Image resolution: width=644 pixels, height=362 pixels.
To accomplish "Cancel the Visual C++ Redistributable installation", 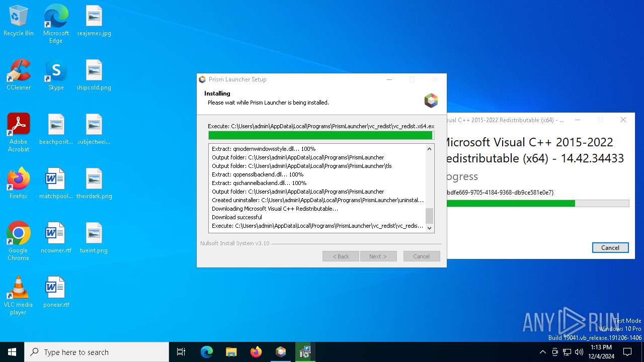I will pyautogui.click(x=610, y=247).
